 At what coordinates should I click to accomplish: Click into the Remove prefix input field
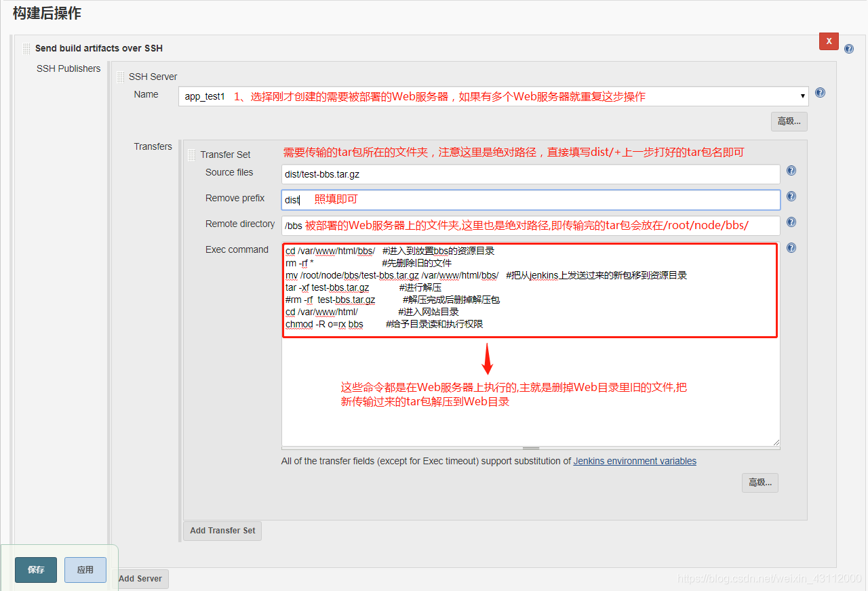(x=531, y=200)
